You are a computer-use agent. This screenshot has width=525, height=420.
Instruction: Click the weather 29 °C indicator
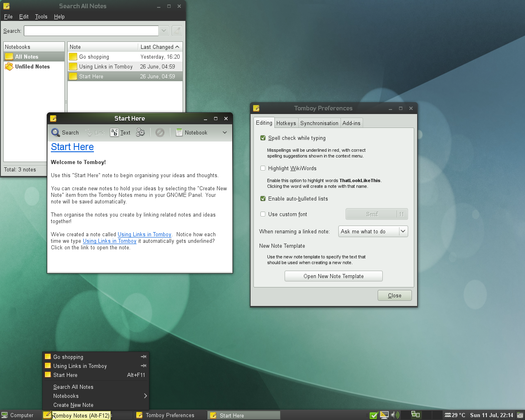click(x=455, y=415)
